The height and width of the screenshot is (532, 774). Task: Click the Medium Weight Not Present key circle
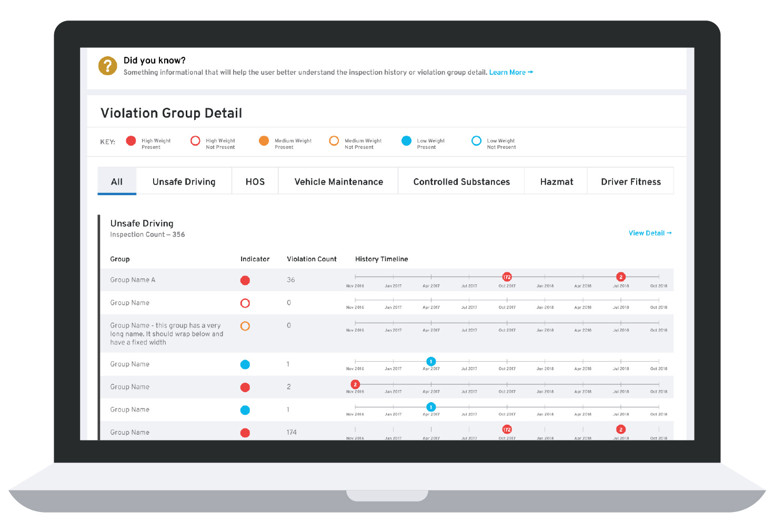pyautogui.click(x=334, y=141)
